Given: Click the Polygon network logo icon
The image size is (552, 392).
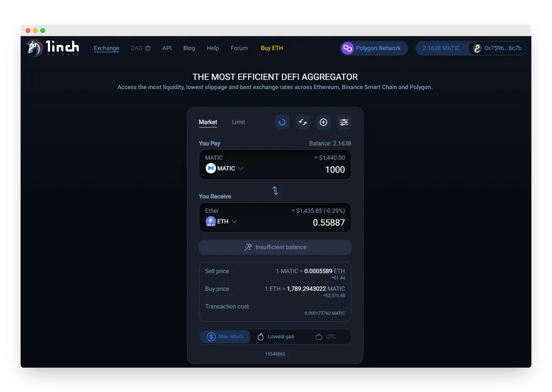Looking at the screenshot, I should [x=348, y=48].
